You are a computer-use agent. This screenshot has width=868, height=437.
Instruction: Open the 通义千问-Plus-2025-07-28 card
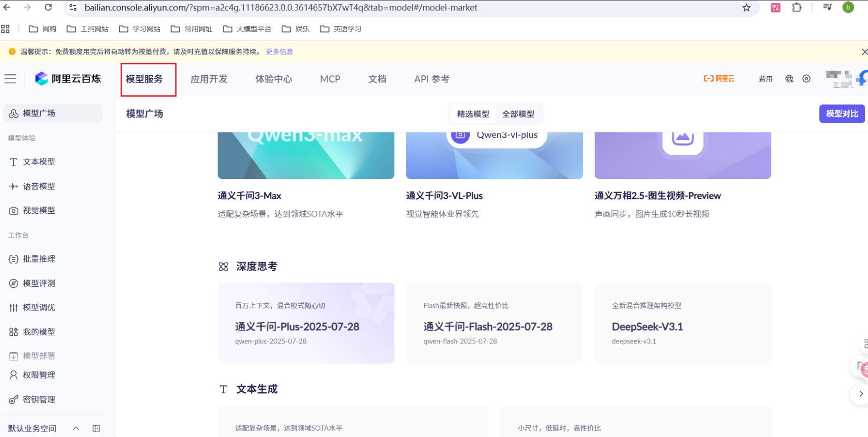(x=306, y=323)
